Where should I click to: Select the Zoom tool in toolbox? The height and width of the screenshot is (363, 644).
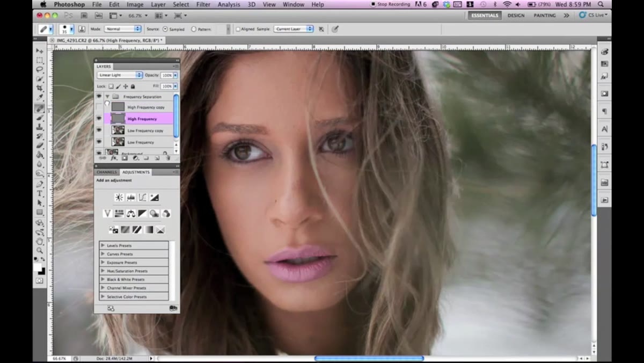tap(40, 250)
